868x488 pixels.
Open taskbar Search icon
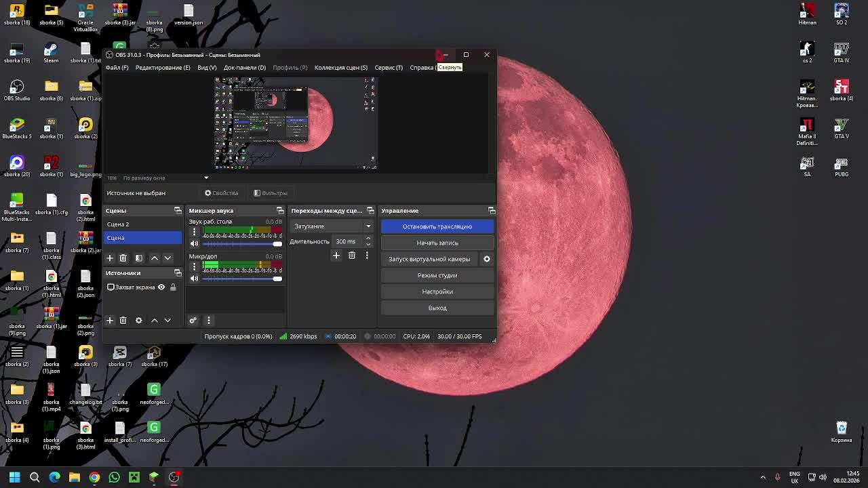35,477
